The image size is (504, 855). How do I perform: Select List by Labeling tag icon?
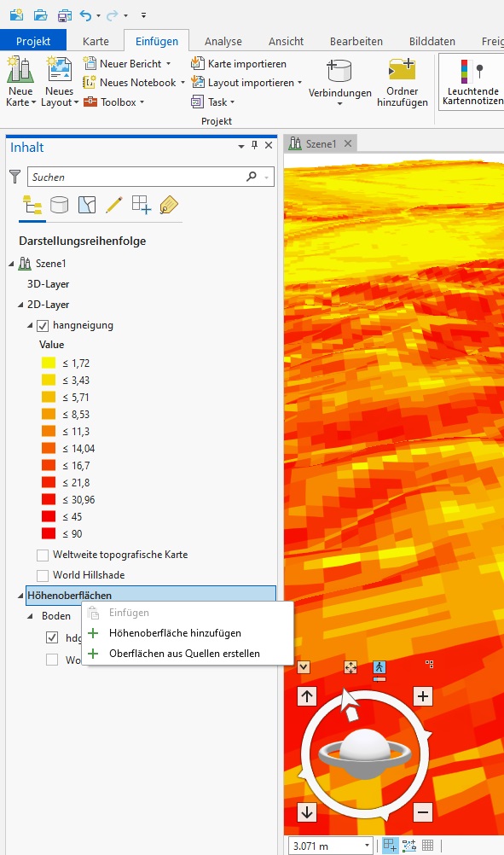pyautogui.click(x=169, y=205)
